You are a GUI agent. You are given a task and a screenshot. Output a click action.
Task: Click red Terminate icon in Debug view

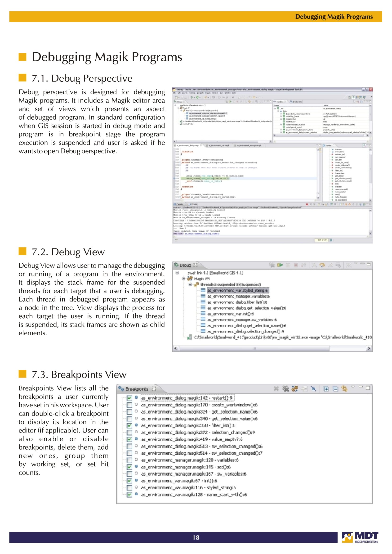[296, 265]
